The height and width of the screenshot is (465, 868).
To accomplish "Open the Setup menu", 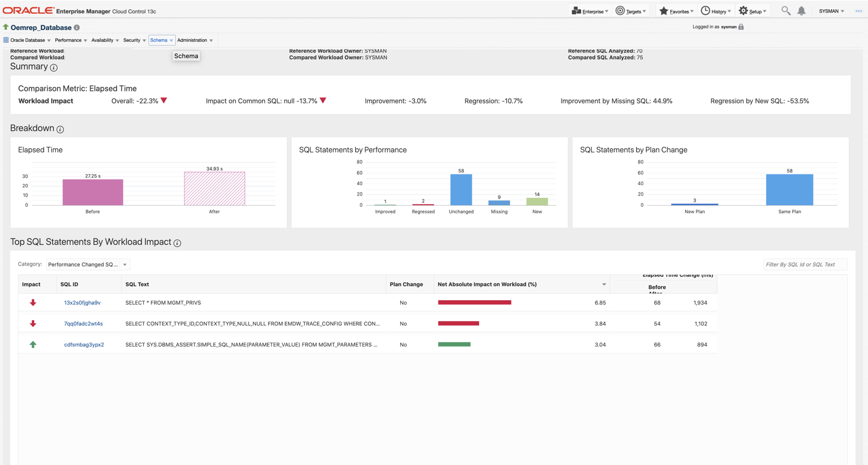I will pos(753,11).
